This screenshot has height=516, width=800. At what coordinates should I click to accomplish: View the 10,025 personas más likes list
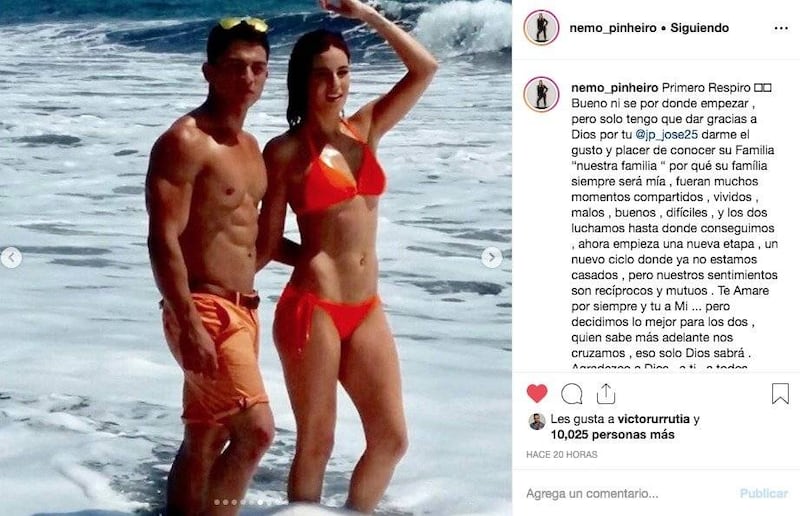point(612,435)
